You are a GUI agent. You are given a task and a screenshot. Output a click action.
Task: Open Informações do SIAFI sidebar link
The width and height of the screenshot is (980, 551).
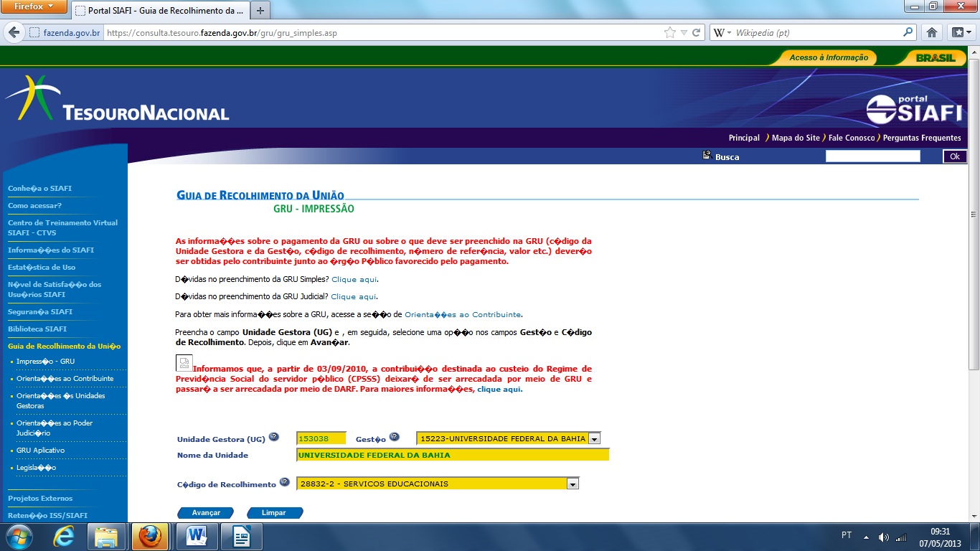51,250
